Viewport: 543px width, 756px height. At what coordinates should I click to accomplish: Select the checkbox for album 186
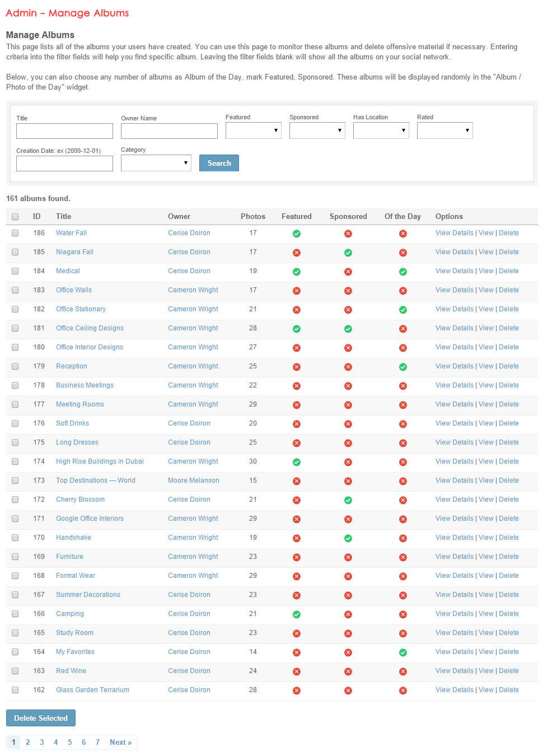point(15,233)
